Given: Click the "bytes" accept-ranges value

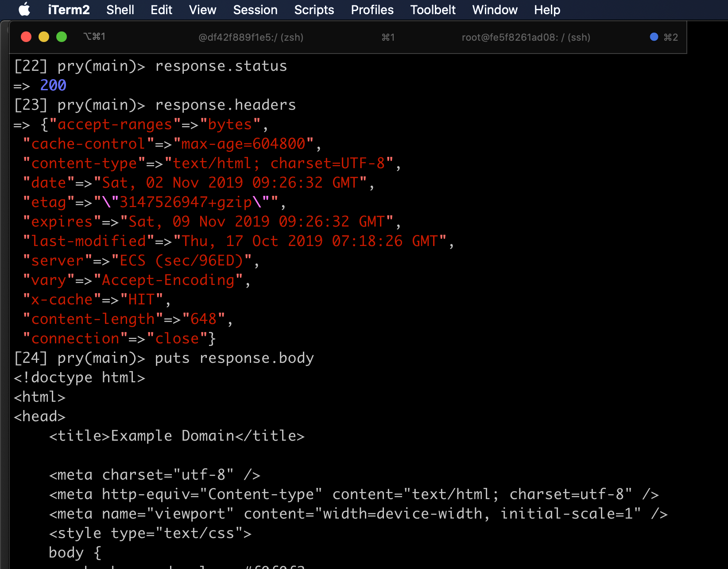Looking at the screenshot, I should point(230,124).
